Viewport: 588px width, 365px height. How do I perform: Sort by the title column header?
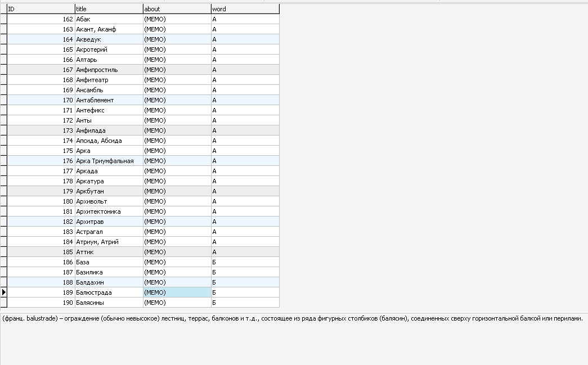[109, 9]
